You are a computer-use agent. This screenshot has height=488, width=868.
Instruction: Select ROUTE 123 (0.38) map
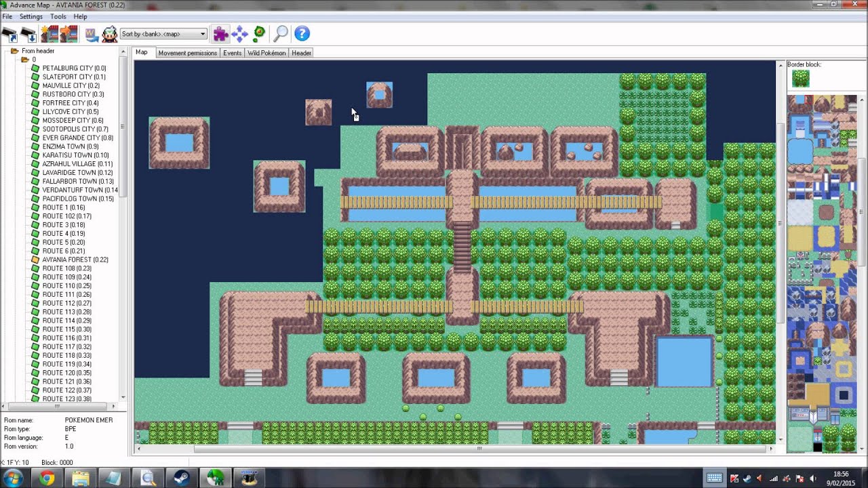[66, 399]
